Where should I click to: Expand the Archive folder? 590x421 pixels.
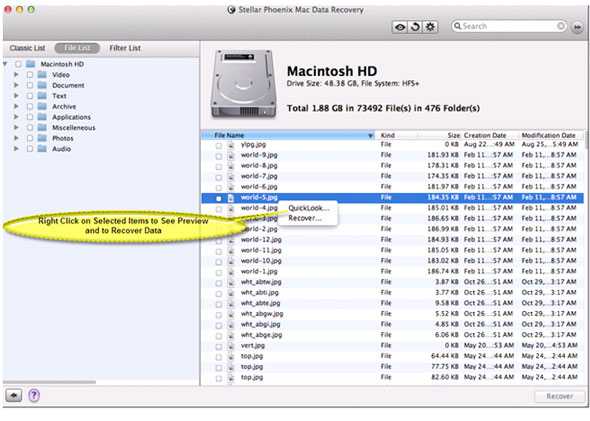pyautogui.click(x=16, y=106)
